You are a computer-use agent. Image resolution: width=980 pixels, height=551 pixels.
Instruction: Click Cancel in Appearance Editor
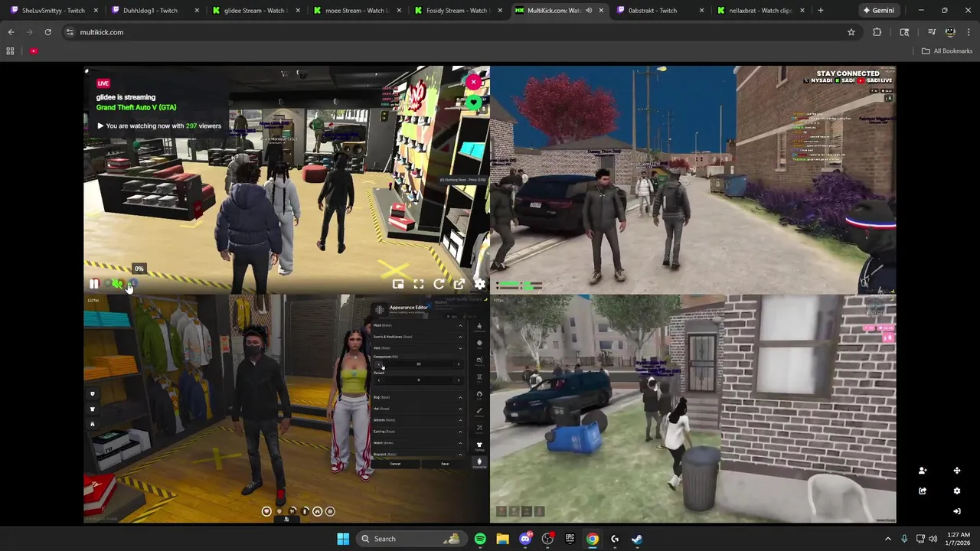(x=395, y=464)
